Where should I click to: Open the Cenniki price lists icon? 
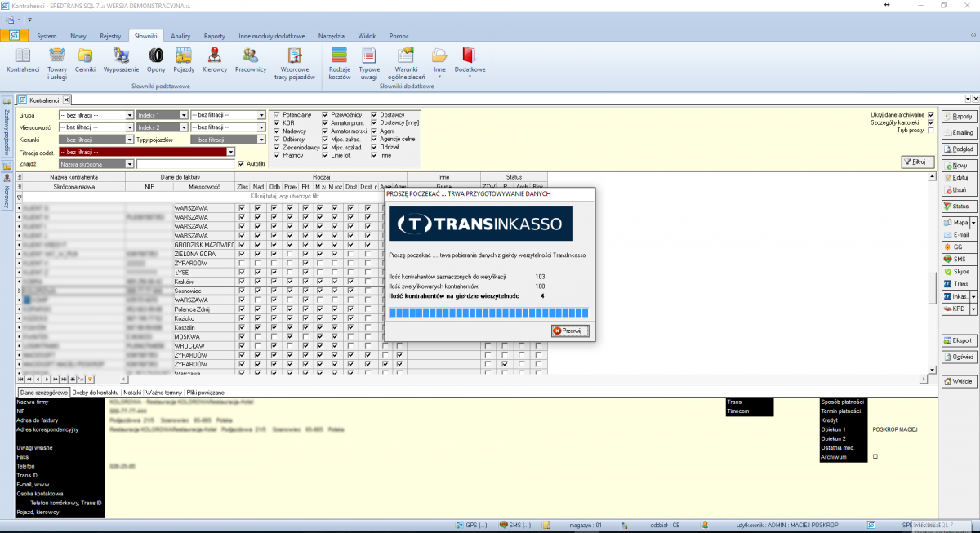point(85,60)
